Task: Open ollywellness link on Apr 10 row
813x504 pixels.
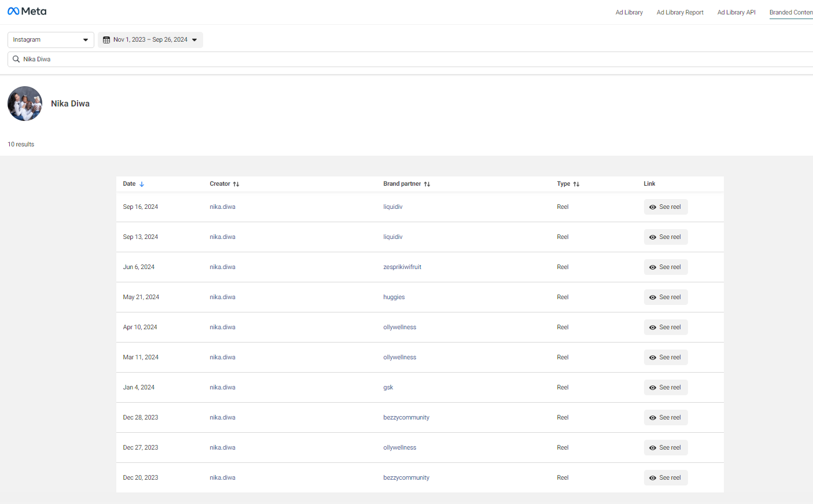Action: coord(400,328)
